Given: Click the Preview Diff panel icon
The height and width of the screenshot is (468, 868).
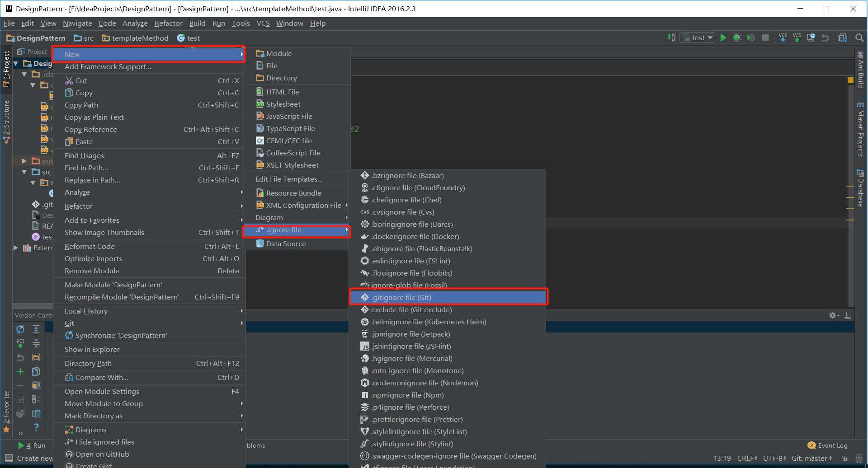Looking at the screenshot, I should (36, 413).
